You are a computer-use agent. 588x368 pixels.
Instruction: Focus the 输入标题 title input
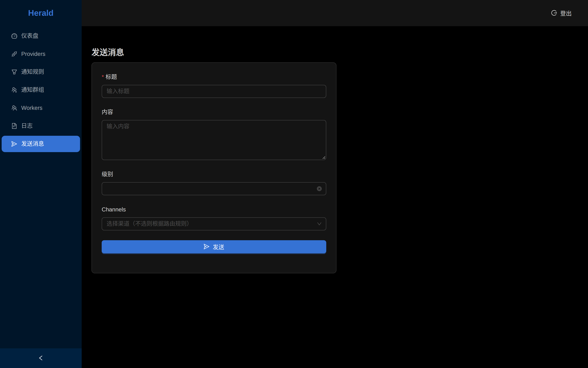(214, 91)
